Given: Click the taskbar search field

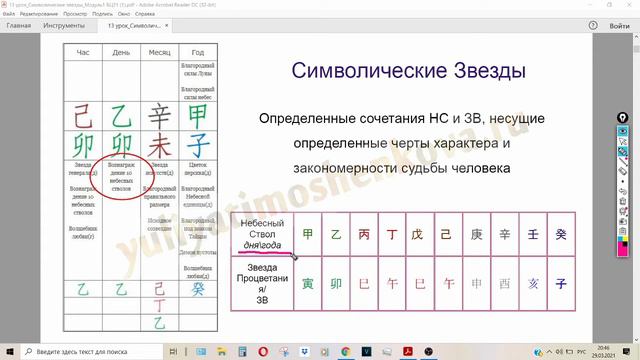Looking at the screenshot, I should click(91, 351).
